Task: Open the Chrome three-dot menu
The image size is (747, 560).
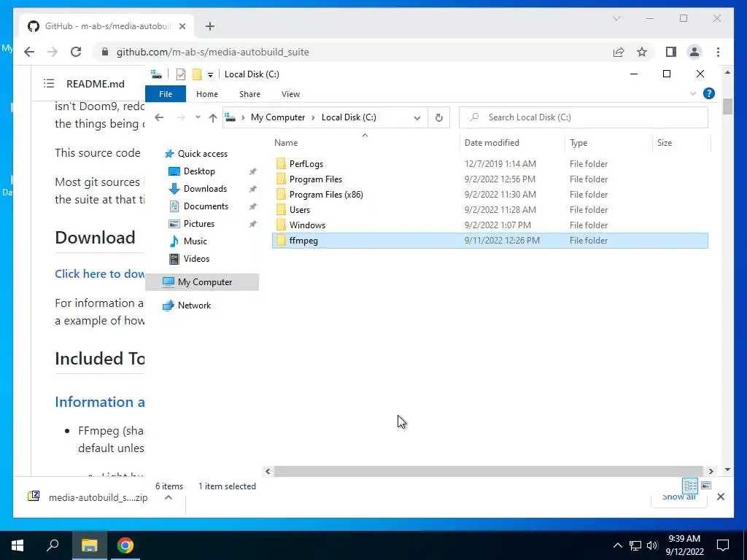Action: click(x=718, y=52)
